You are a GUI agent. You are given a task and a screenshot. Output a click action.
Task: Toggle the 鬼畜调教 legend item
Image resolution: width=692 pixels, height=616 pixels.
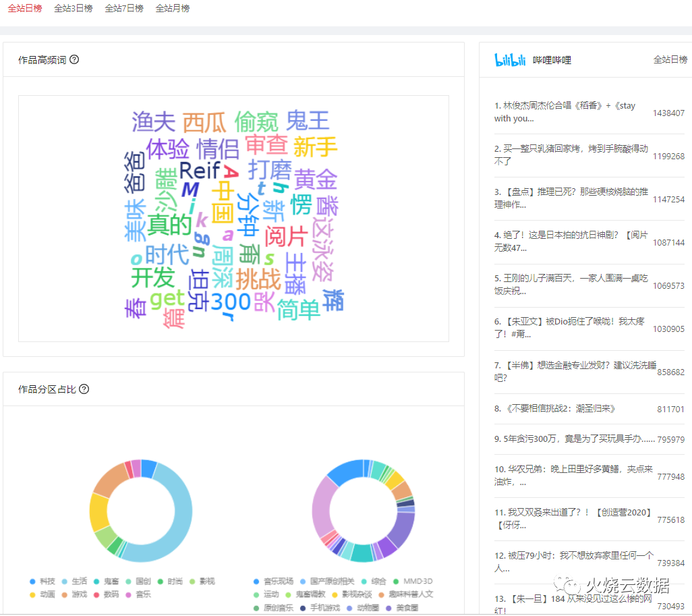[305, 594]
